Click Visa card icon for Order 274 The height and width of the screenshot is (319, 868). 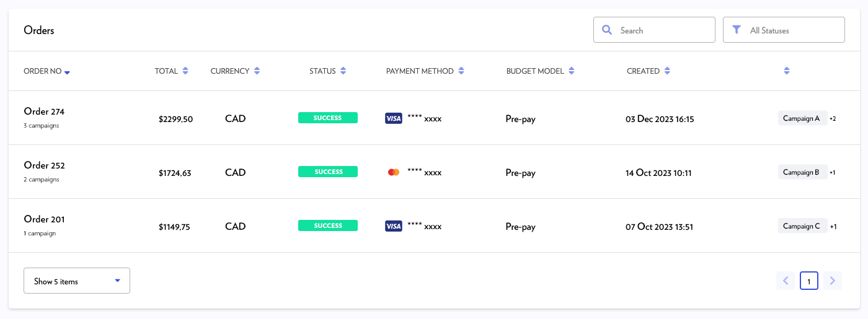(394, 118)
